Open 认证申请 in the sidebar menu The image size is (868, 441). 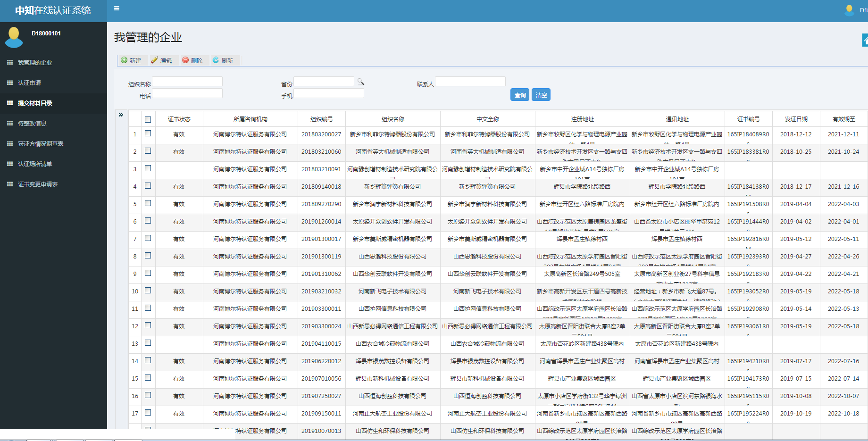[29, 83]
